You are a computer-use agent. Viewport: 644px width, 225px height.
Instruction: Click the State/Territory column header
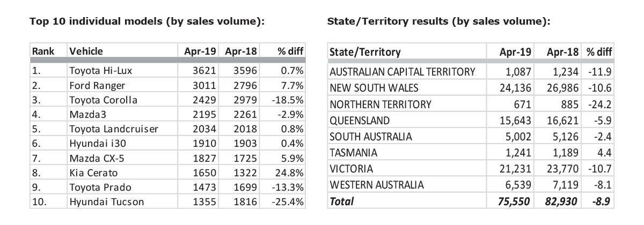click(365, 52)
